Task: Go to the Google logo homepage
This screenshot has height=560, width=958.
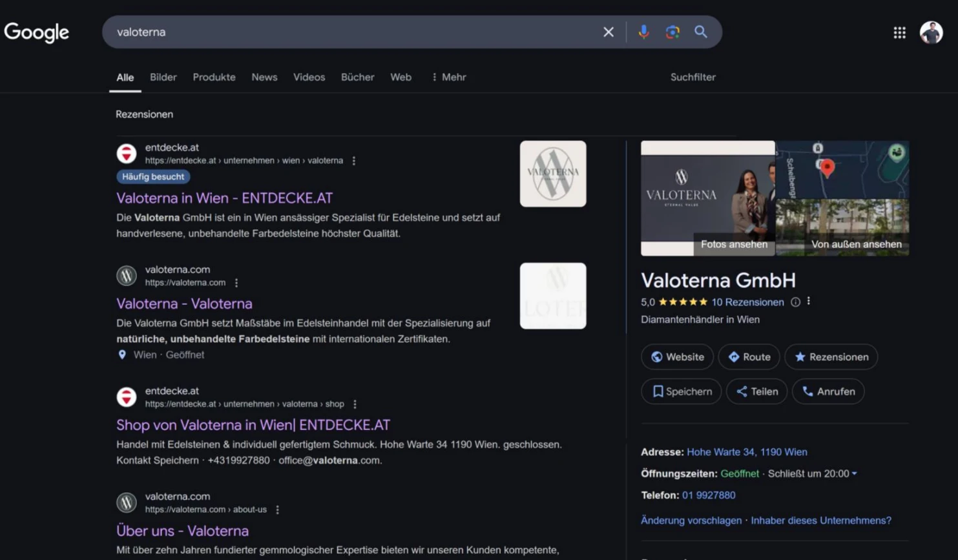Action: pyautogui.click(x=36, y=32)
